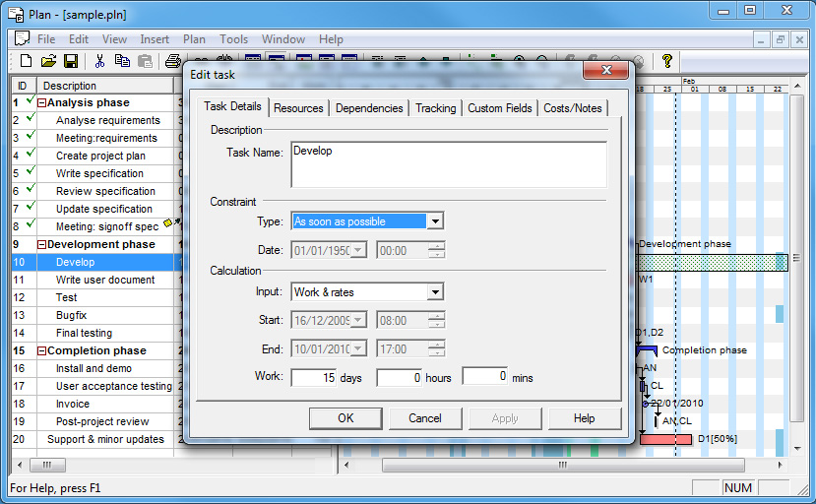The height and width of the screenshot is (504, 816).
Task: Switch to the Custom Fields tab
Action: (x=500, y=108)
